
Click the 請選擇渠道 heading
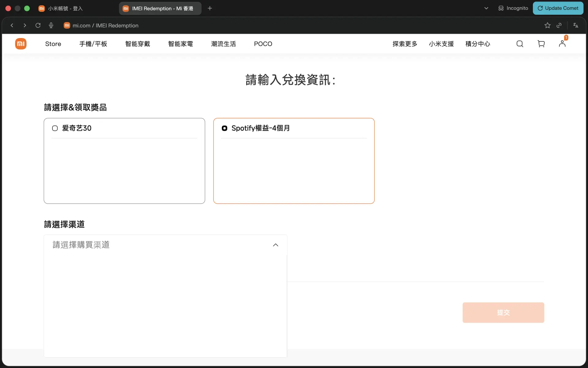64,224
